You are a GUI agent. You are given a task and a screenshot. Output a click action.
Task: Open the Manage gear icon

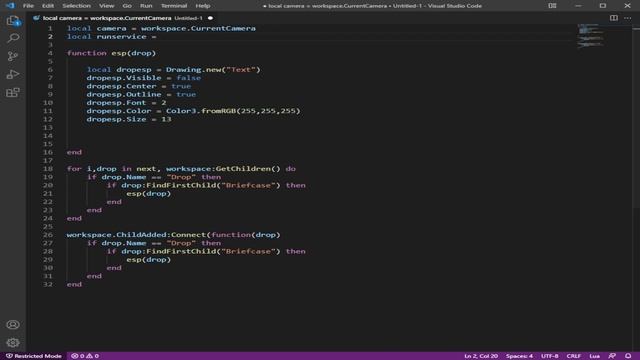13,343
